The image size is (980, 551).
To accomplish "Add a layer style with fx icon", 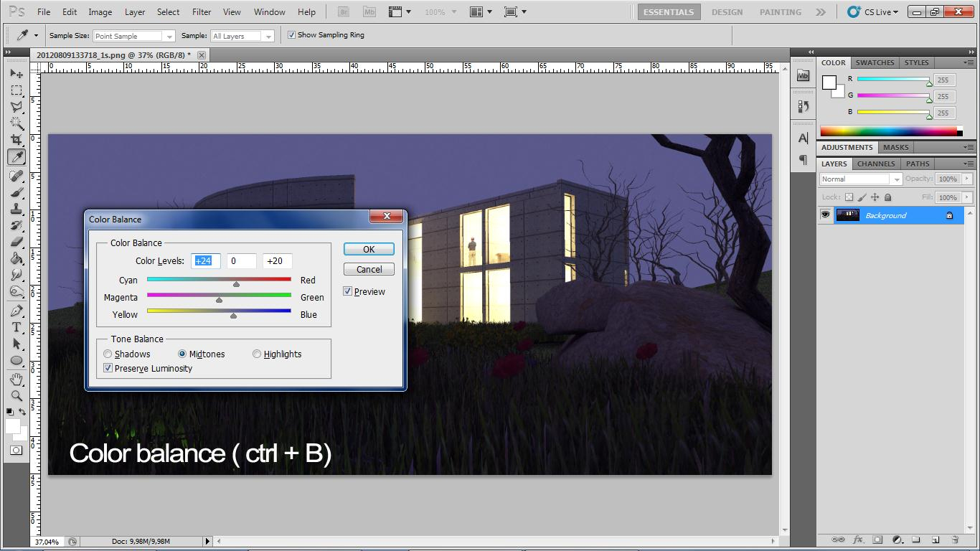I will tap(858, 540).
